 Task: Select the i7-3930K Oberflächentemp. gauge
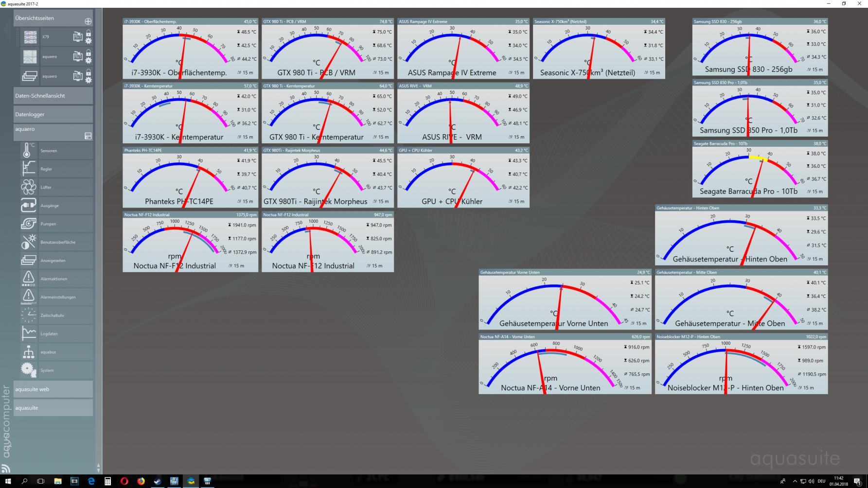coord(190,49)
